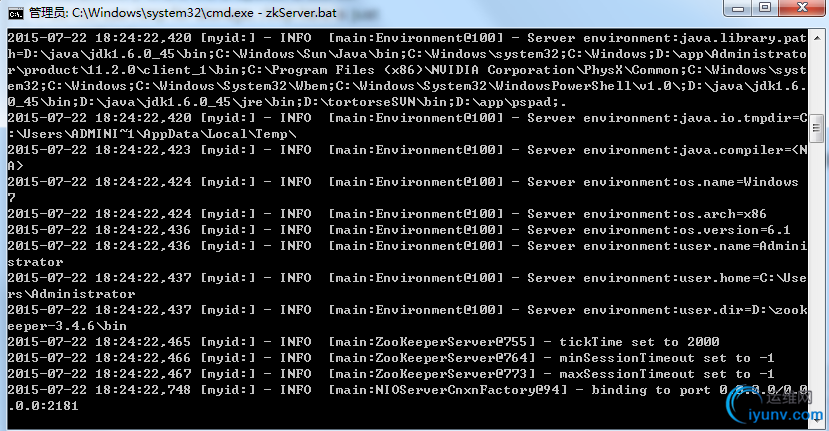Click the os.arch=x86 log line
Image resolution: width=829 pixels, height=431 pixels.
tap(387, 214)
